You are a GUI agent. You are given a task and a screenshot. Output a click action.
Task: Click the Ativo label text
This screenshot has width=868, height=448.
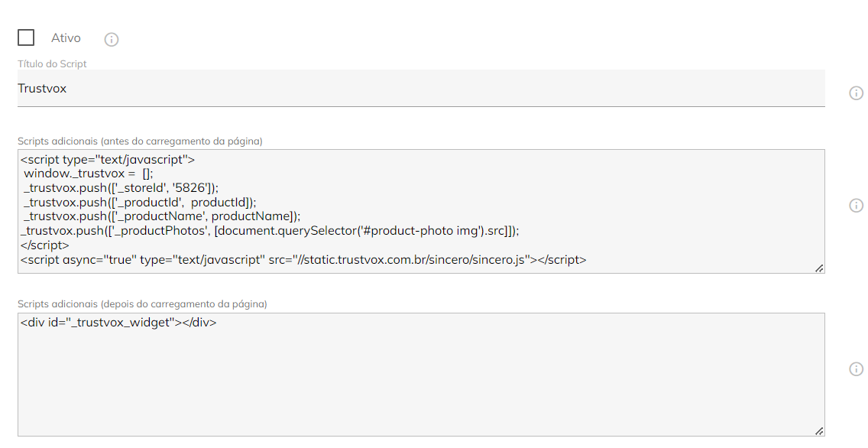point(66,37)
